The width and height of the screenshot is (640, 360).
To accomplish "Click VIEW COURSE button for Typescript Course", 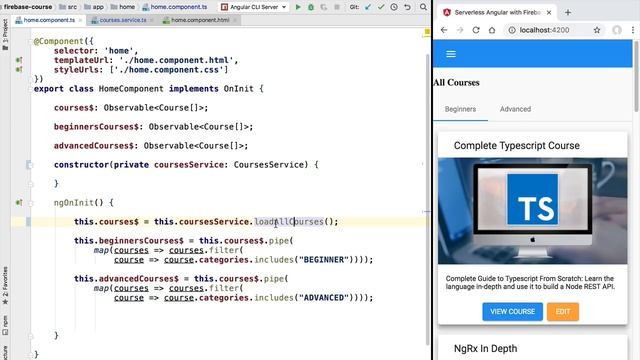I will click(x=513, y=312).
